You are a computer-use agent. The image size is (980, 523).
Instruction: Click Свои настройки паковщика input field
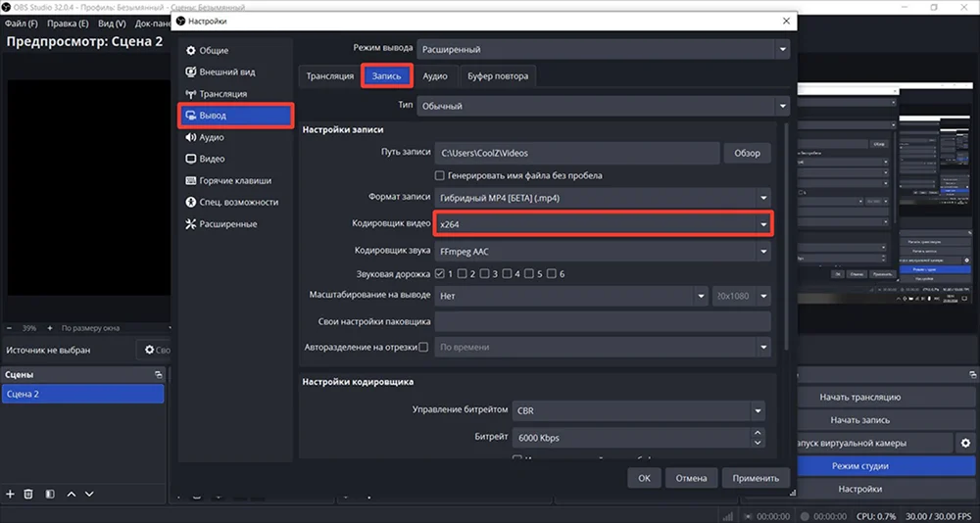(603, 321)
